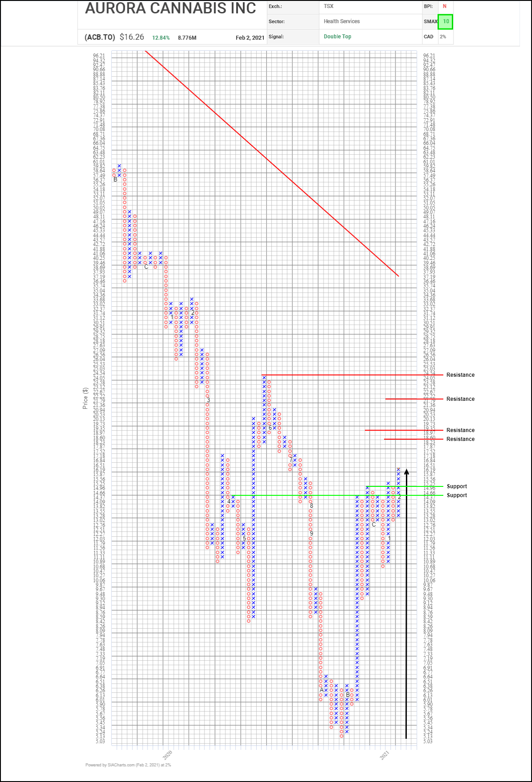This screenshot has width=532, height=782.
Task: Click the 2020 year label on the time axis
Action: pyautogui.click(x=168, y=755)
